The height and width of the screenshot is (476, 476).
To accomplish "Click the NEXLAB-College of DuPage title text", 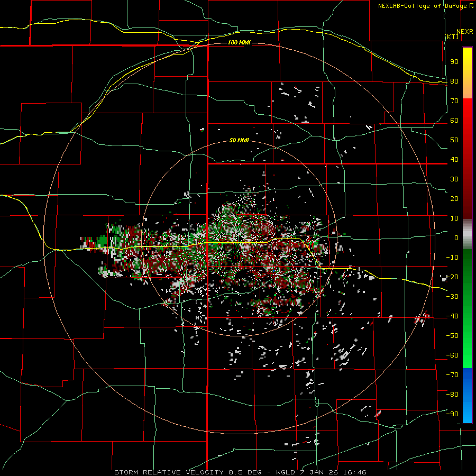I will point(423,6).
